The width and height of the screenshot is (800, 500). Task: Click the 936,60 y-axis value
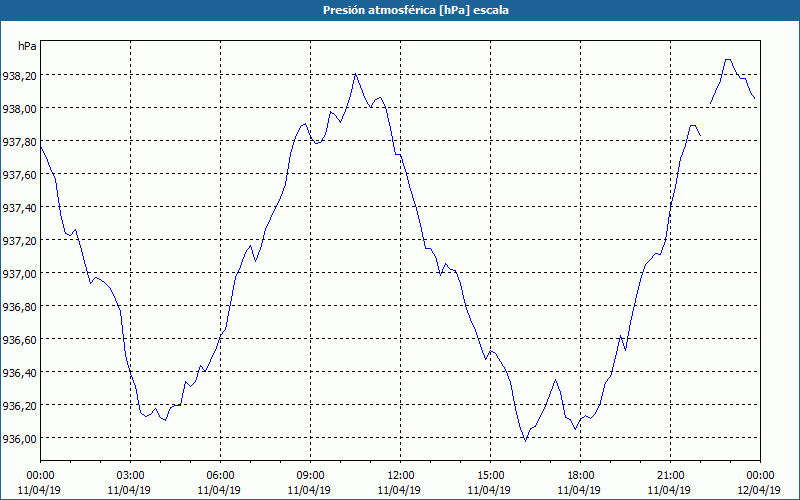[19, 339]
